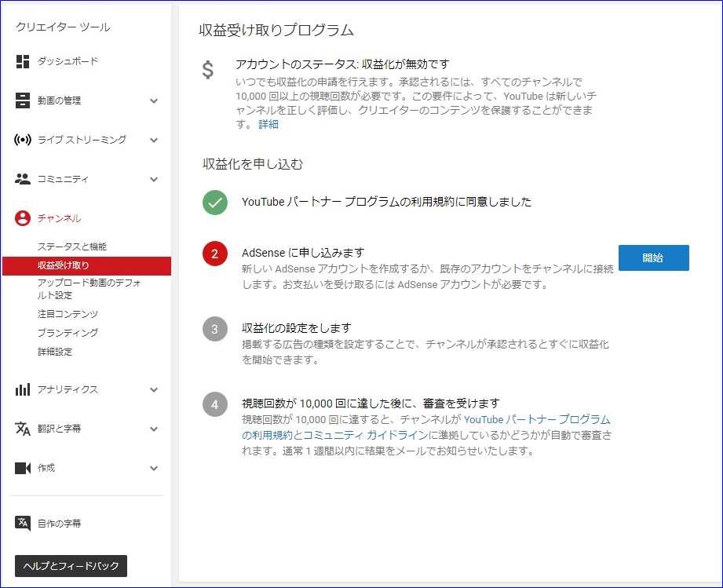Select ブランディング submenu item
Viewport: 723px width, 588px height.
click(68, 333)
